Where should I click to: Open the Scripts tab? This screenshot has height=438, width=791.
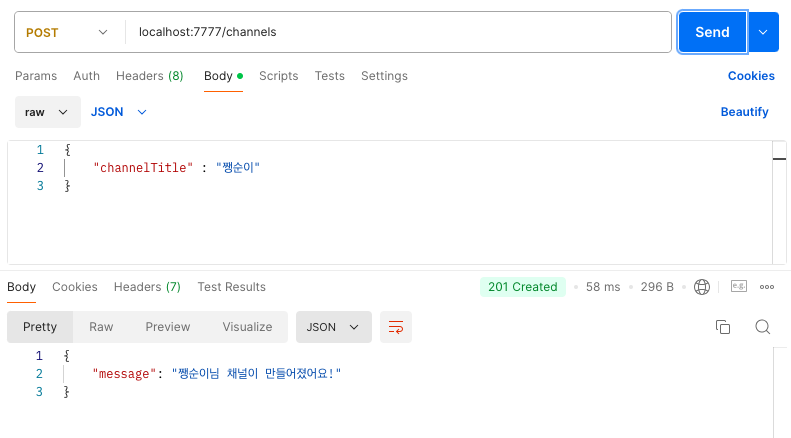(278, 76)
